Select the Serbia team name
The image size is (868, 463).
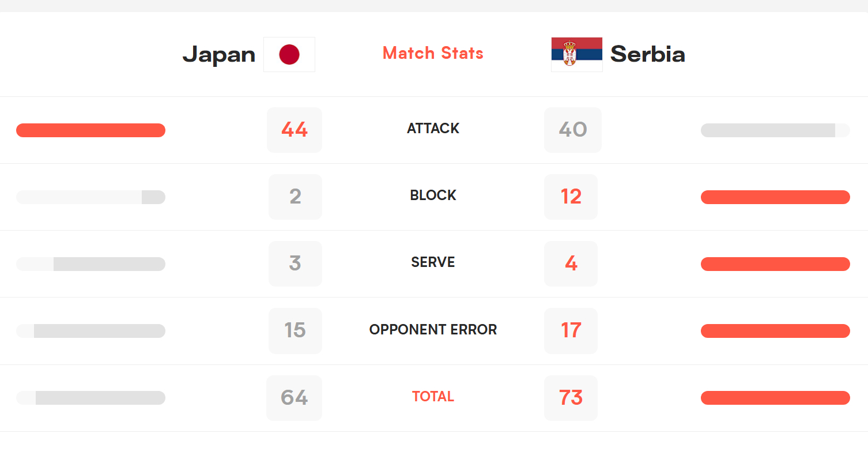point(648,54)
